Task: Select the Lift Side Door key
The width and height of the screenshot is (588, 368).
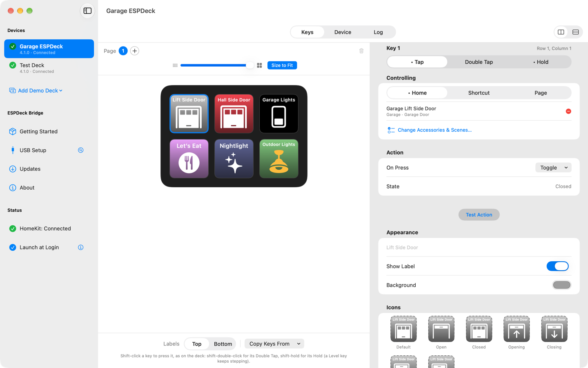Action: click(x=189, y=114)
